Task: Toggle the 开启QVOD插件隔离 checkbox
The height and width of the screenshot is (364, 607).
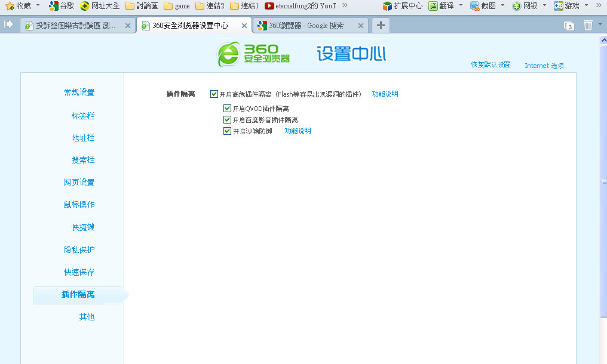Action: point(227,109)
